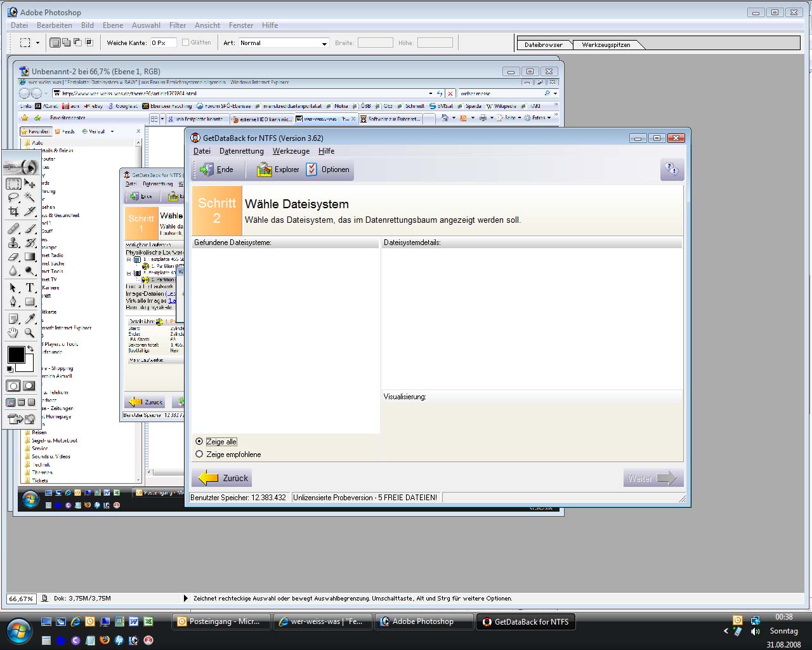This screenshot has width=812, height=650.
Task: Enable 'Subtract from selection' mode in options bar
Action: tap(77, 43)
